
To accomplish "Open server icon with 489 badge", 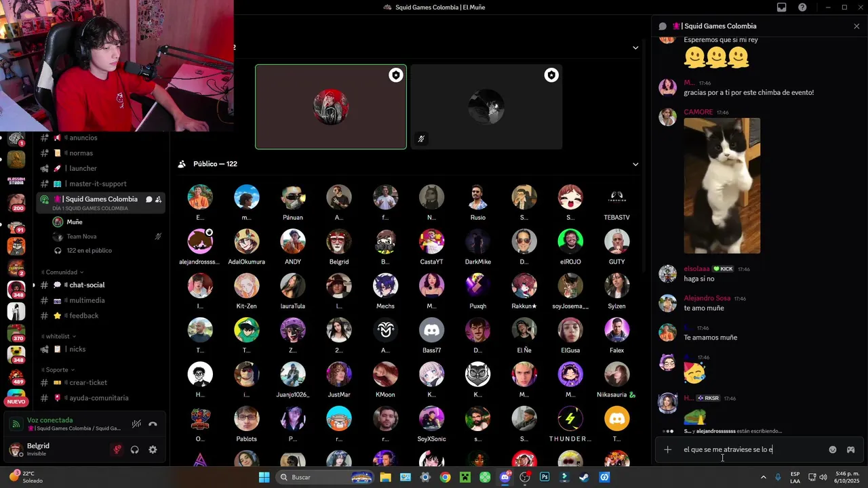I will [x=16, y=375].
